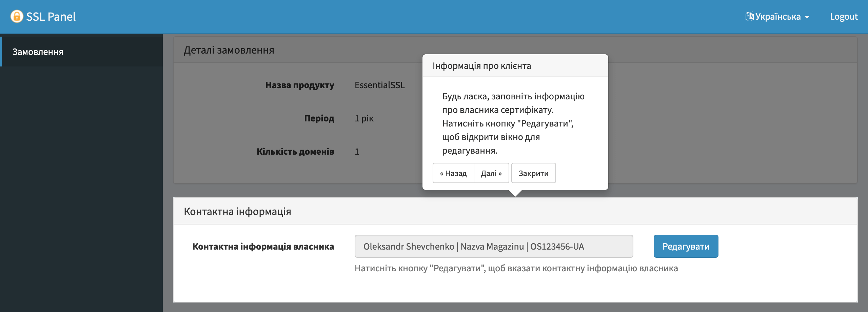Click the Деталі замовлення panel heading
Image resolution: width=868 pixels, height=312 pixels.
[x=229, y=50]
